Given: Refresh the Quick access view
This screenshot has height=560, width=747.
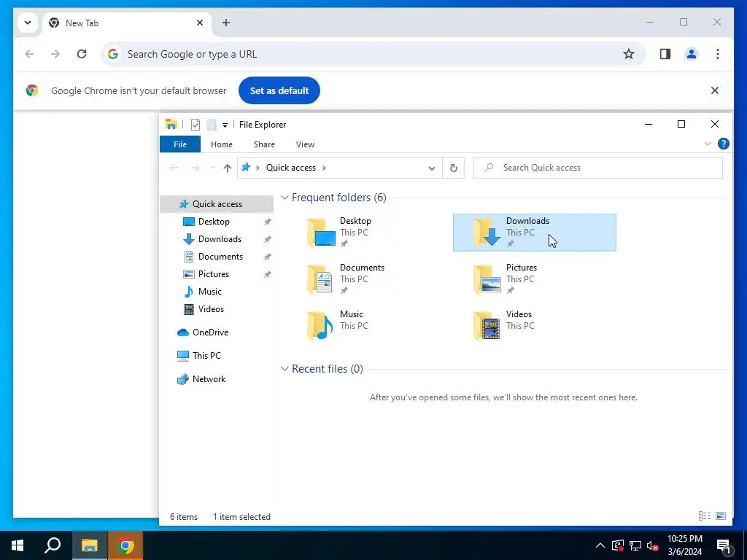Looking at the screenshot, I should (454, 168).
